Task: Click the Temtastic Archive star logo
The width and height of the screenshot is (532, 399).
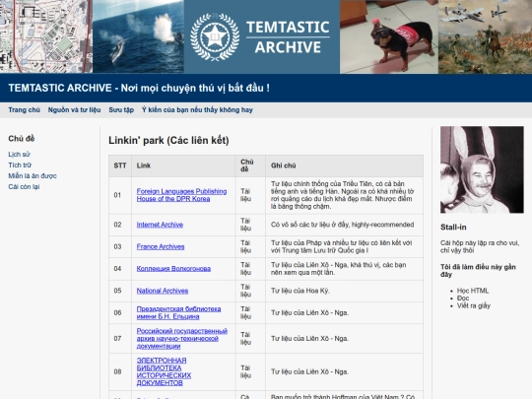Action: tap(215, 37)
